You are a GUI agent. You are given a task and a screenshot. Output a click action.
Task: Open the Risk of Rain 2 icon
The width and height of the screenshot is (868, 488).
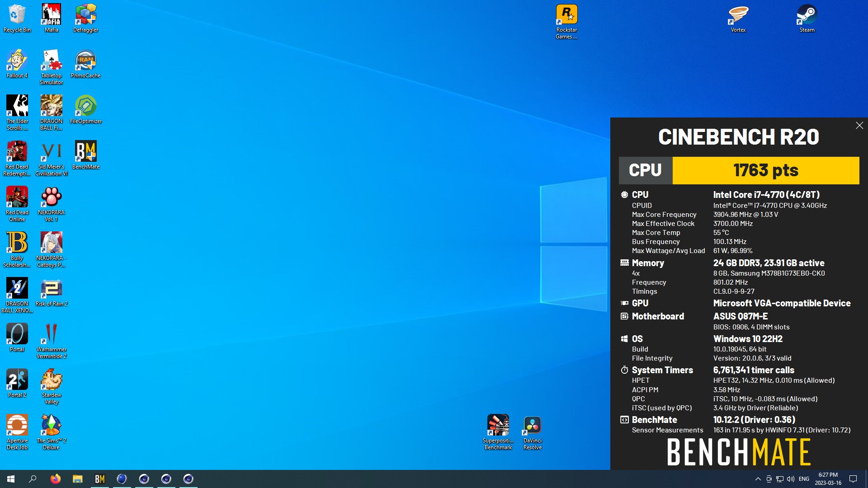tap(52, 292)
